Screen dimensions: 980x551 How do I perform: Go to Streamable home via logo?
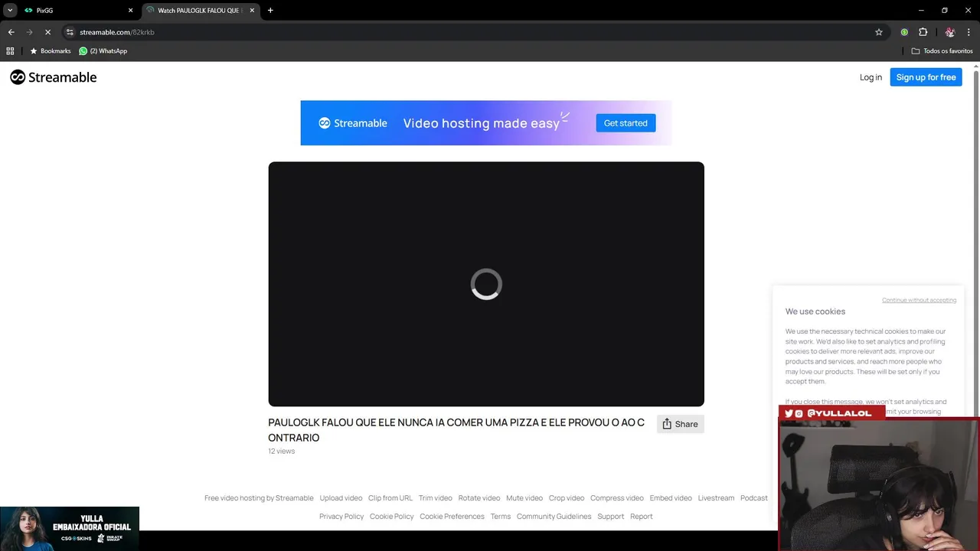[x=54, y=77]
